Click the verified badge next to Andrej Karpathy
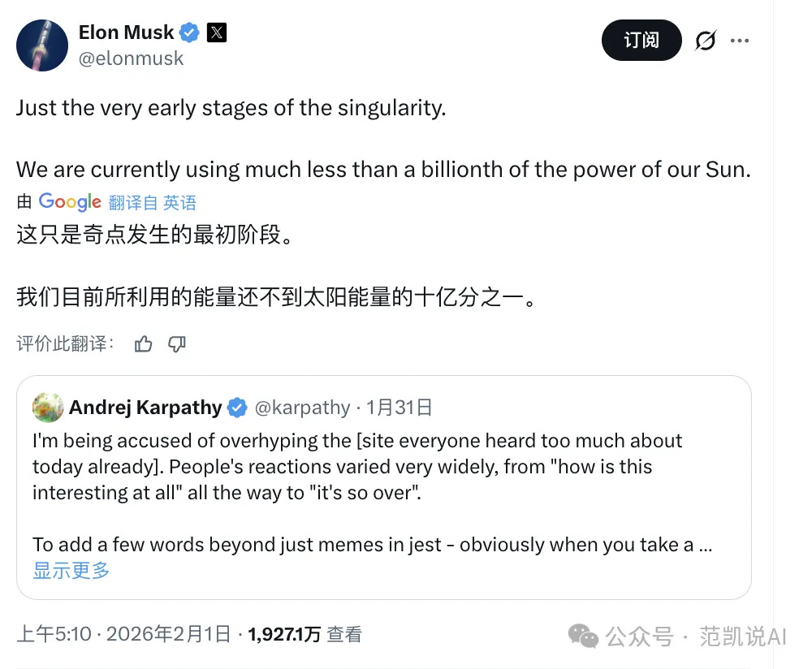Viewport: 812px width, 669px height. [236, 408]
